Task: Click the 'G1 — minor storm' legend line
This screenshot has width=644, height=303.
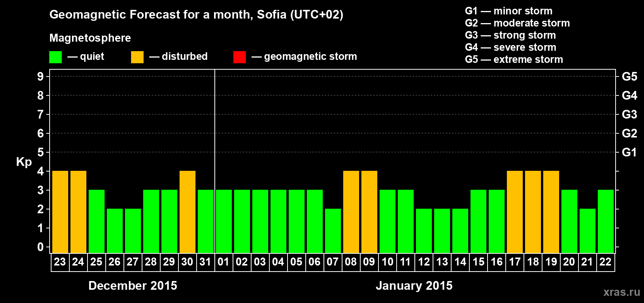Action: [x=509, y=11]
